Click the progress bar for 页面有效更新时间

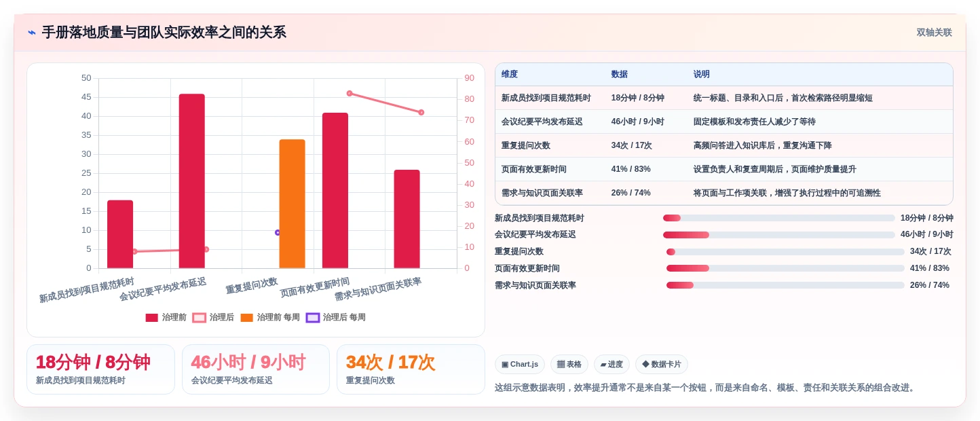click(x=785, y=268)
